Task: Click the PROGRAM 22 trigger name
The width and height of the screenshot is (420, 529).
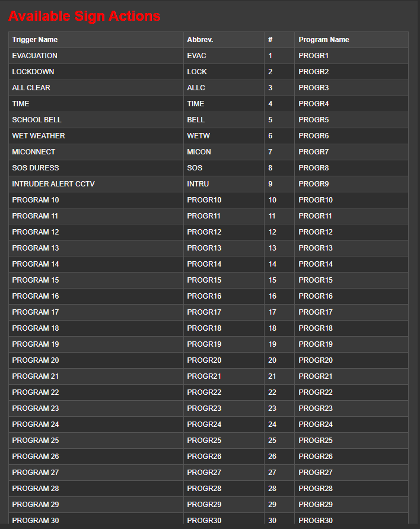Action: pyautogui.click(x=36, y=392)
